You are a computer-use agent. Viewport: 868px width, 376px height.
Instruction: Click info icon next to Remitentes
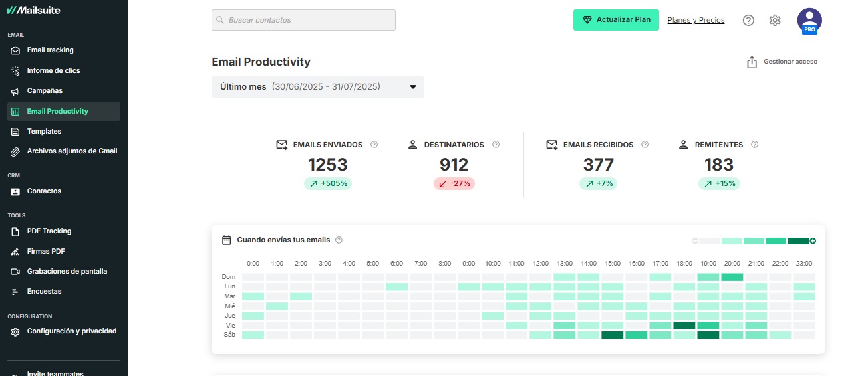[x=754, y=145]
